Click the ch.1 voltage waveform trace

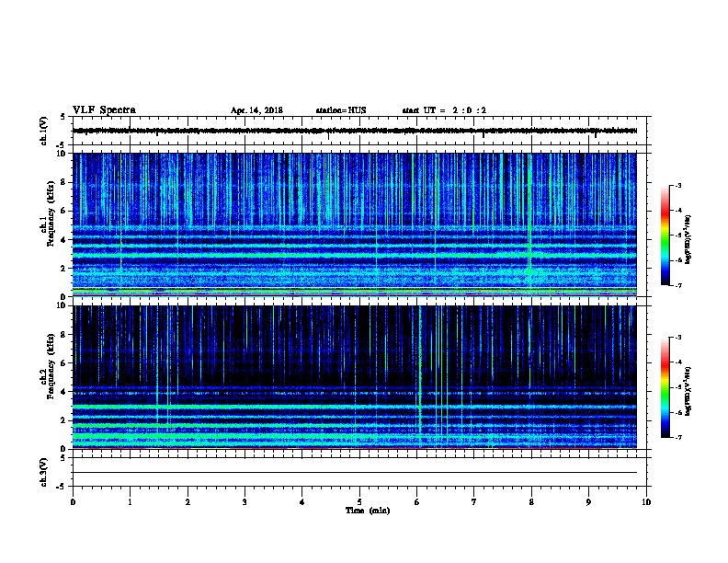pyautogui.click(x=355, y=131)
